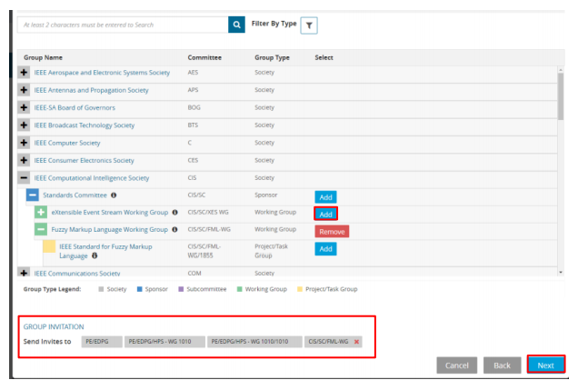The image size is (588, 390).
Task: Click Next to continue
Action: pos(546,365)
